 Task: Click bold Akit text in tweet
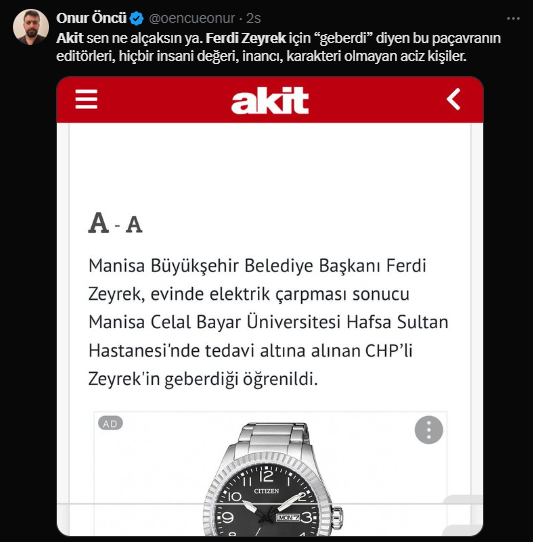click(70, 38)
